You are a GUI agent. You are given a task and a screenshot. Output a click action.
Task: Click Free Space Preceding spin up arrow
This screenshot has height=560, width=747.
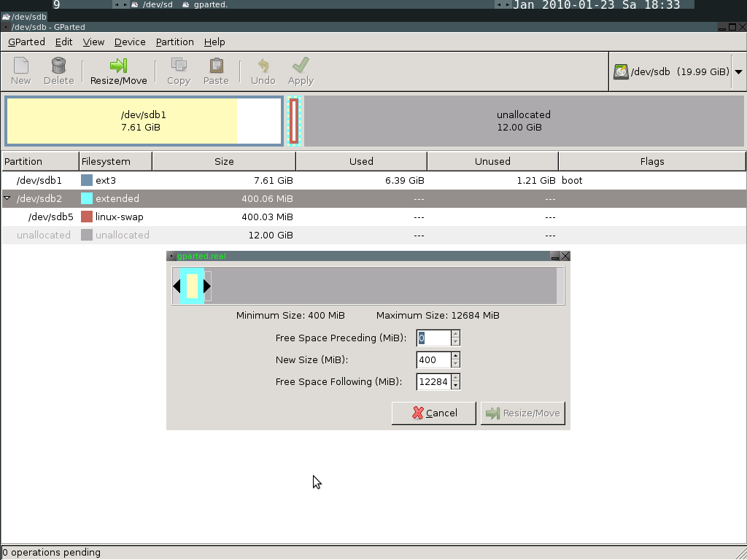point(454,334)
